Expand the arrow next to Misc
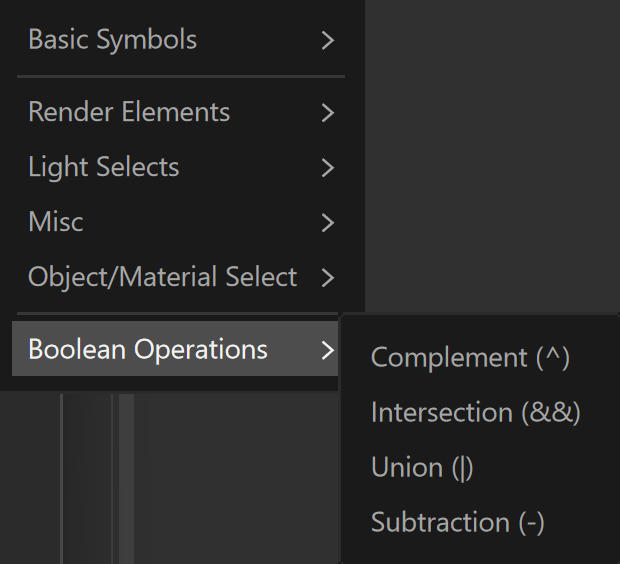The height and width of the screenshot is (564, 620). pyautogui.click(x=328, y=223)
